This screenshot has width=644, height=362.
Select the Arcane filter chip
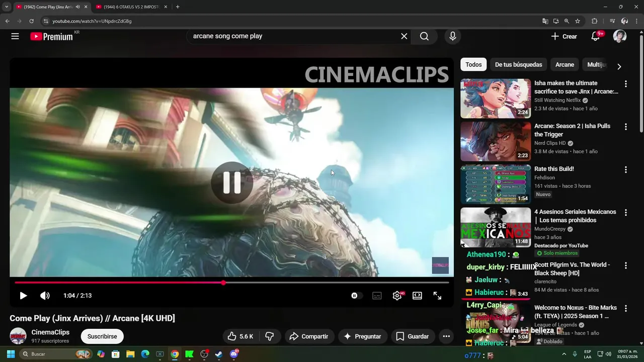tap(565, 64)
